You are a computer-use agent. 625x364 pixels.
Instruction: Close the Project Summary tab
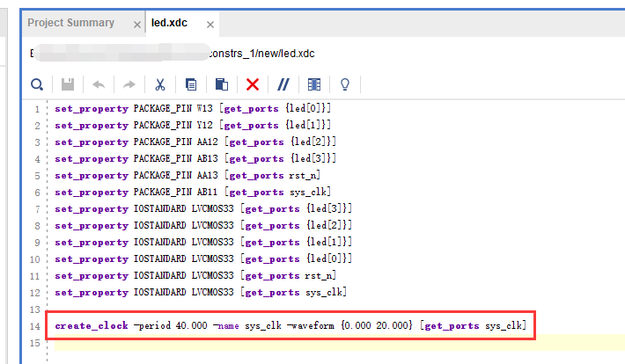(x=137, y=25)
